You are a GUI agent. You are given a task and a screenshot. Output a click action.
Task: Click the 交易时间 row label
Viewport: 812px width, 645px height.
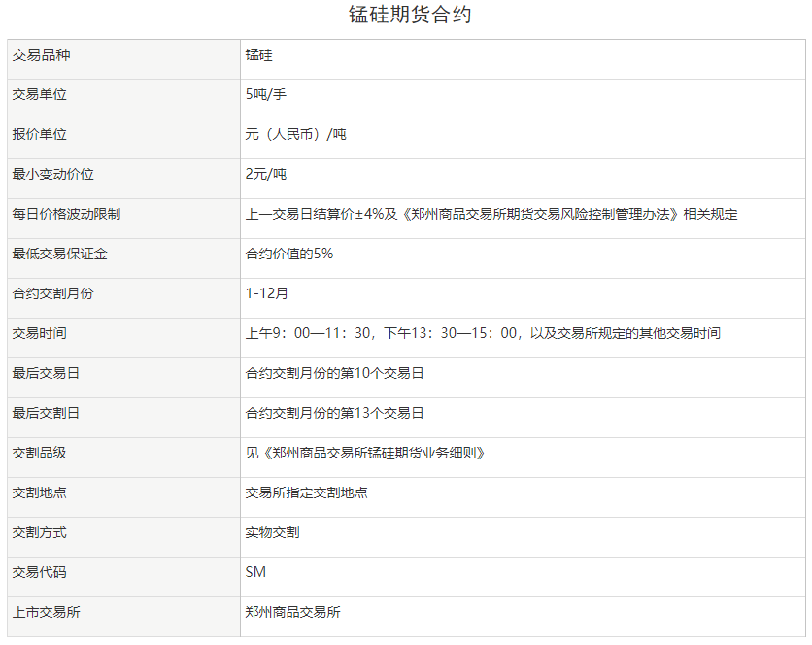(41, 334)
